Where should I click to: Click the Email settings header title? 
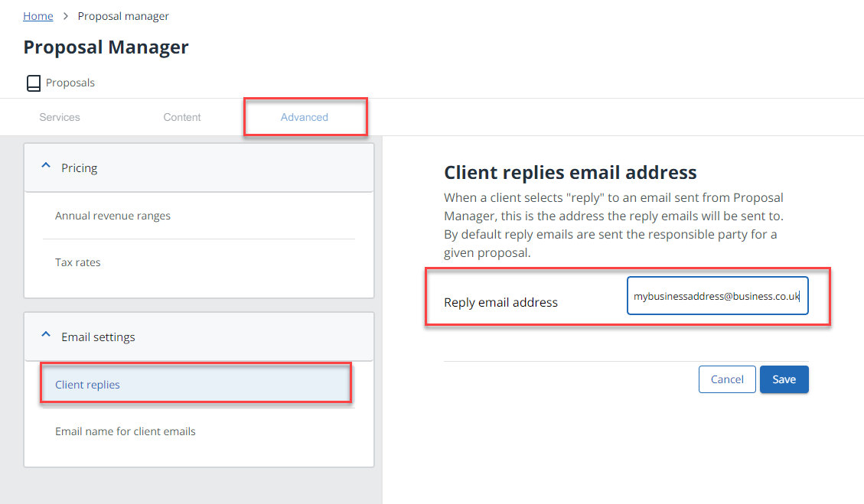(98, 337)
